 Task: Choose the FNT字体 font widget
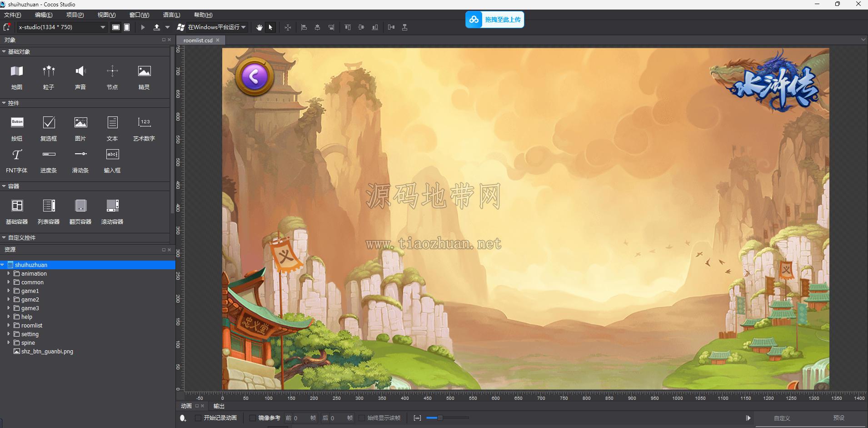pos(17,160)
